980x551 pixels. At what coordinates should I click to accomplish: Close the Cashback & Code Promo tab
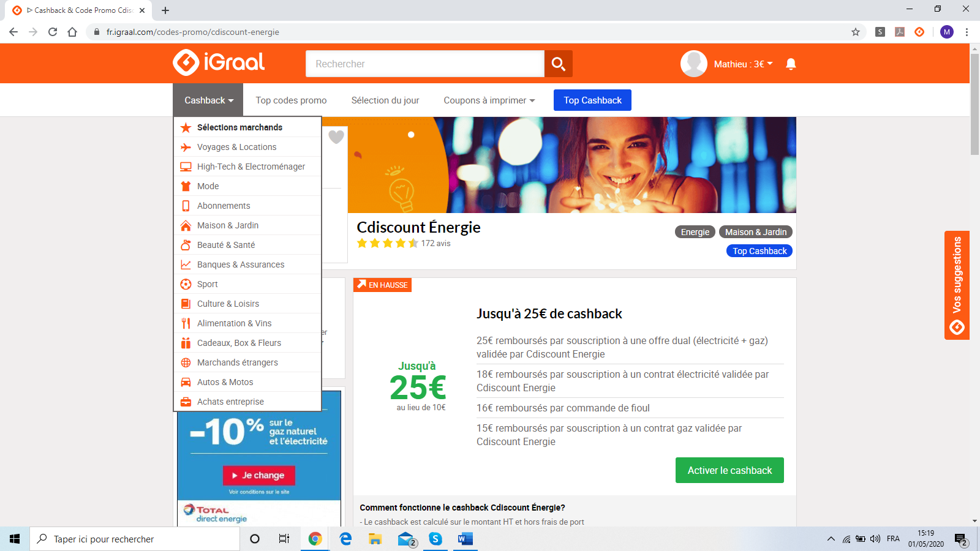click(x=142, y=10)
